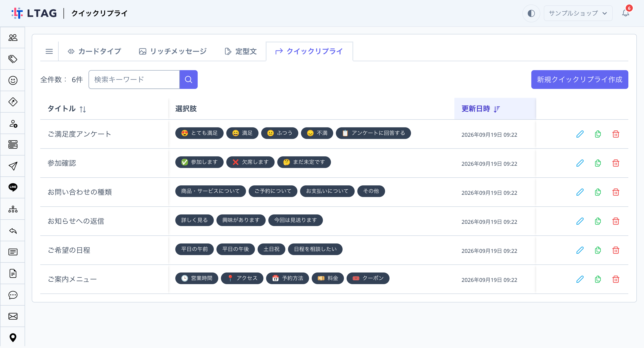Click the LINE bubble sidebar icon
644x348 pixels.
[x=13, y=187]
